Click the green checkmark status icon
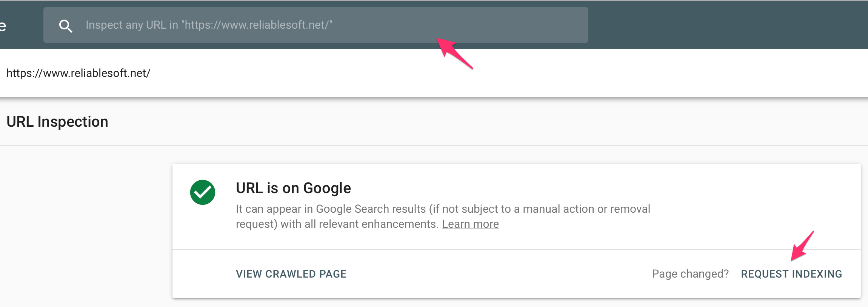 click(x=203, y=192)
